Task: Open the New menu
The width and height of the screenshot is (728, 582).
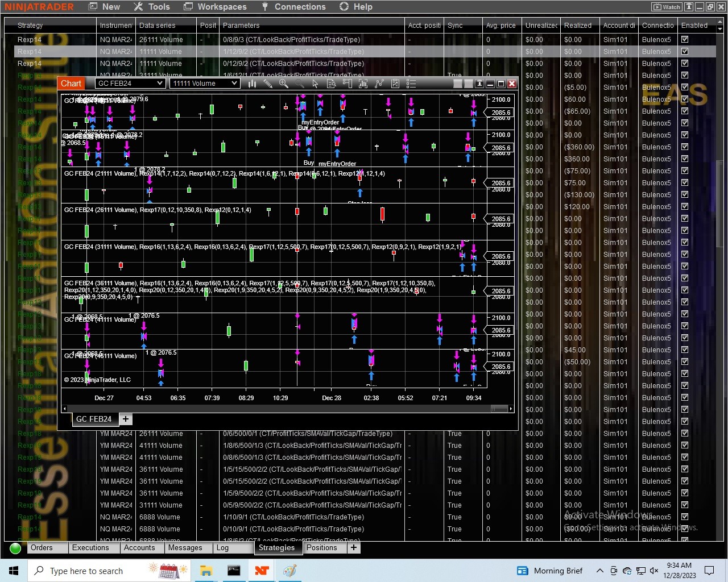Action: tap(105, 7)
